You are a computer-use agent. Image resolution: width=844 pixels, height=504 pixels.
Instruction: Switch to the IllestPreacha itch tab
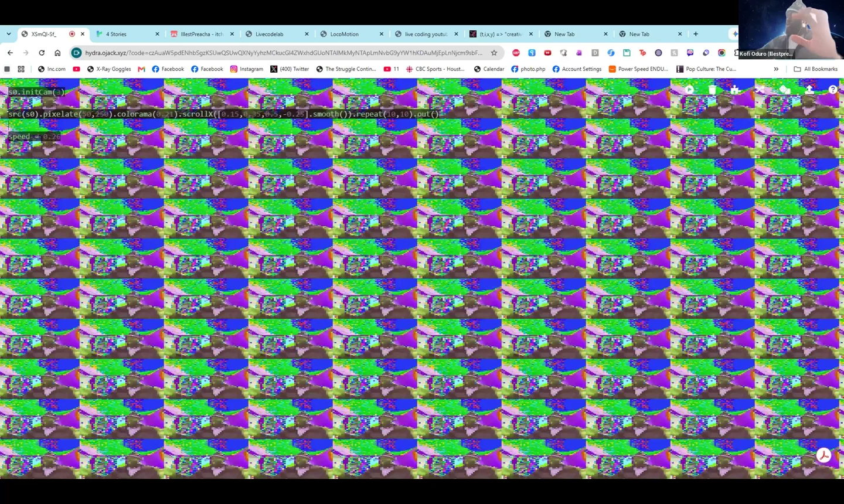coord(202,34)
